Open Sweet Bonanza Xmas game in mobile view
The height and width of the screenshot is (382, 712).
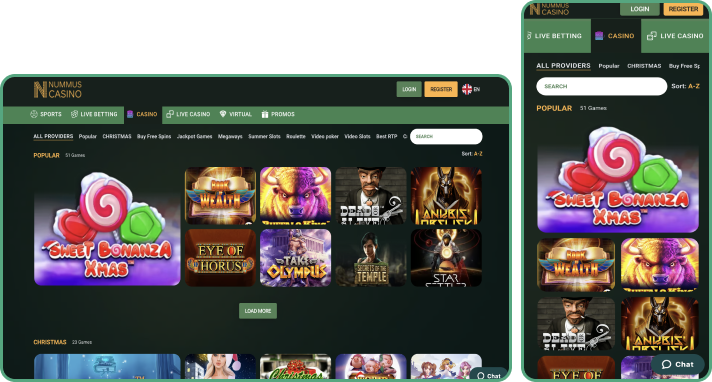(x=618, y=179)
